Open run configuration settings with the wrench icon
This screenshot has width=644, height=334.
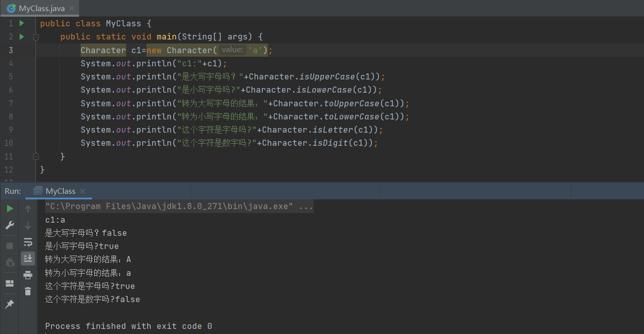pos(10,225)
